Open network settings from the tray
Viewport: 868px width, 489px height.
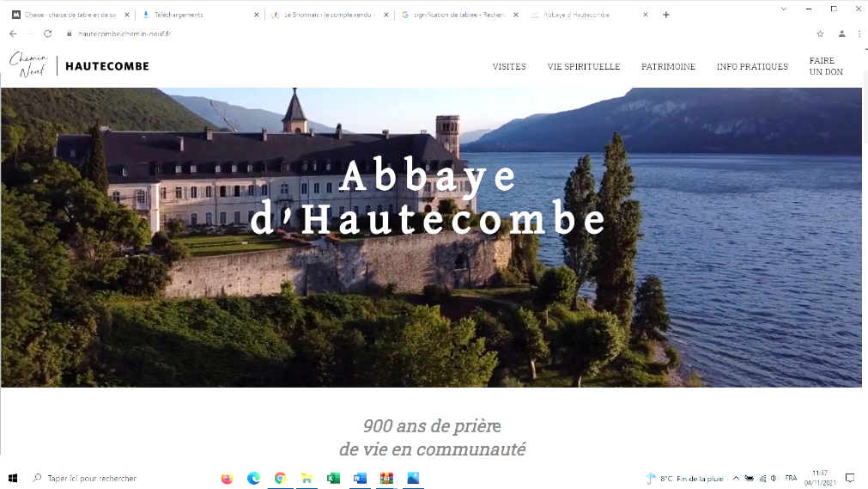pyautogui.click(x=762, y=479)
